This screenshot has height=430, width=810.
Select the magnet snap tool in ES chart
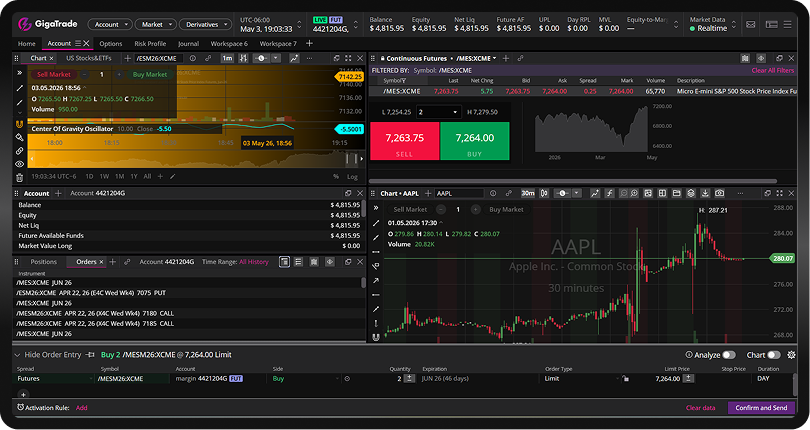tap(20, 124)
